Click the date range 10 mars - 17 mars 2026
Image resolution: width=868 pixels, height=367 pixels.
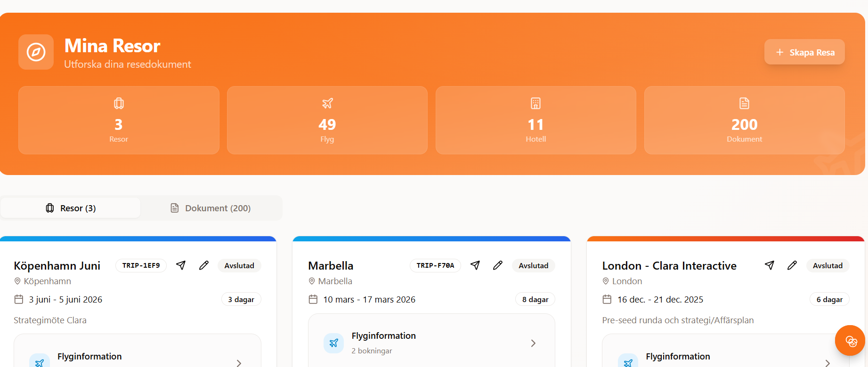369,299
